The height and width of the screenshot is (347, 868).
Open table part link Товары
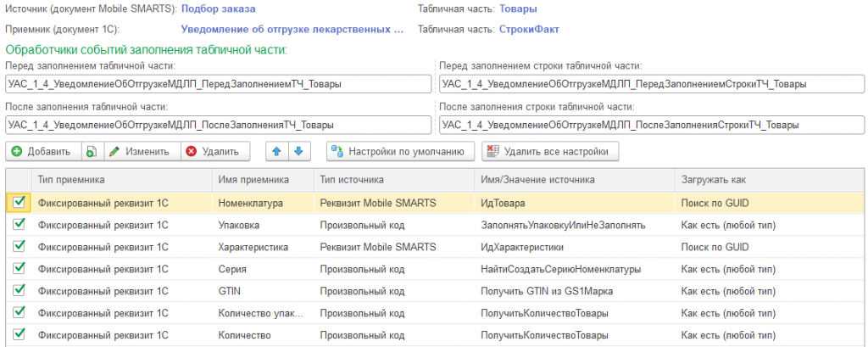click(518, 8)
